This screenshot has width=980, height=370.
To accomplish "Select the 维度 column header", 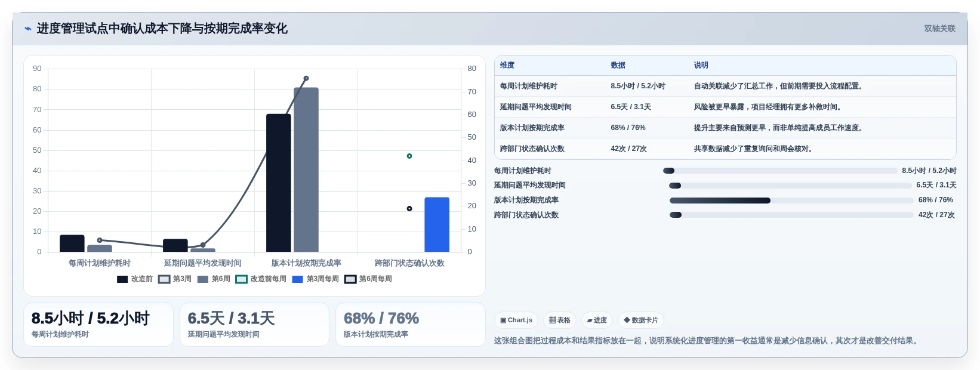I will [507, 66].
